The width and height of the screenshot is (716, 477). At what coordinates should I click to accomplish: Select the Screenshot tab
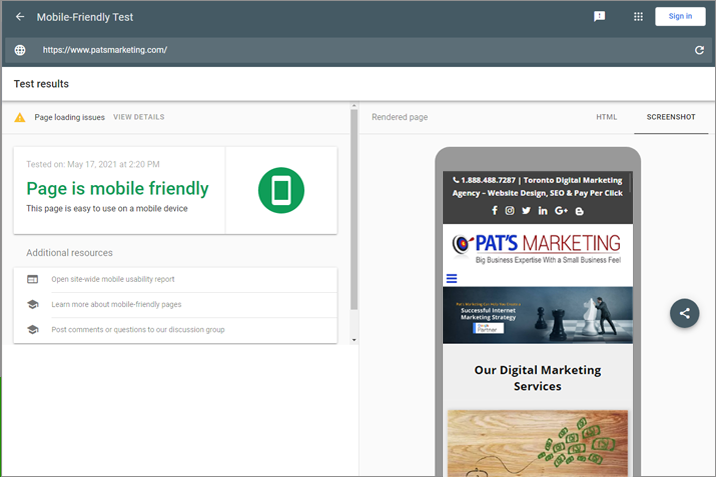point(670,117)
